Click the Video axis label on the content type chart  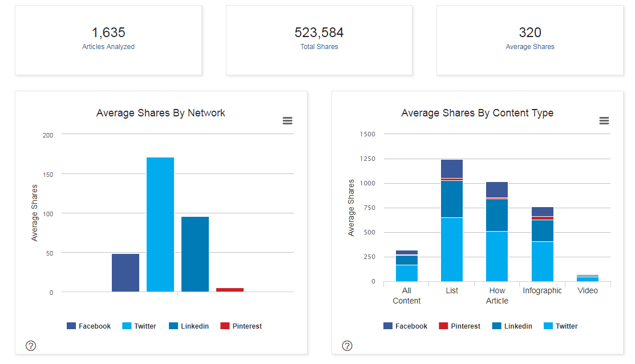(588, 290)
